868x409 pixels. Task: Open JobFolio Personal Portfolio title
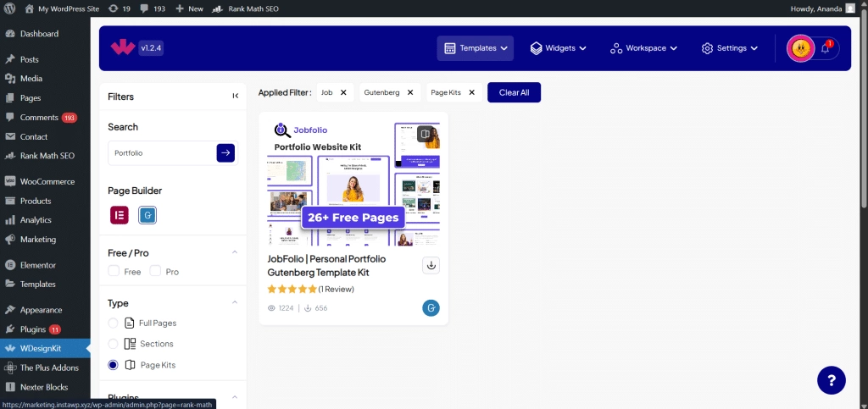326,265
